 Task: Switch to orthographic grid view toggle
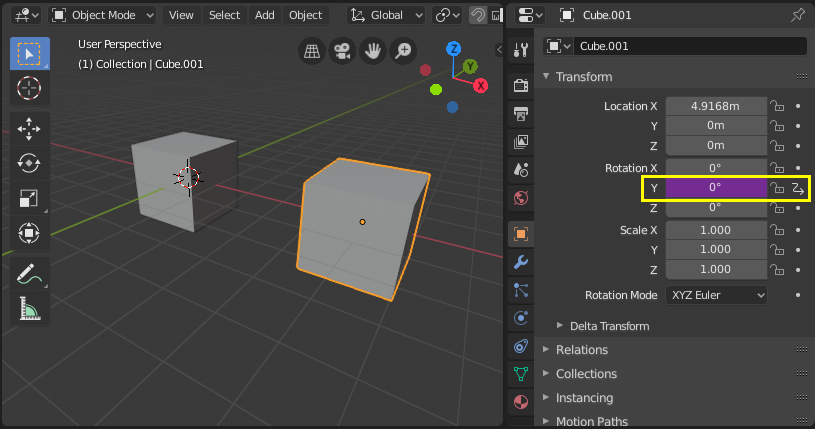point(312,51)
